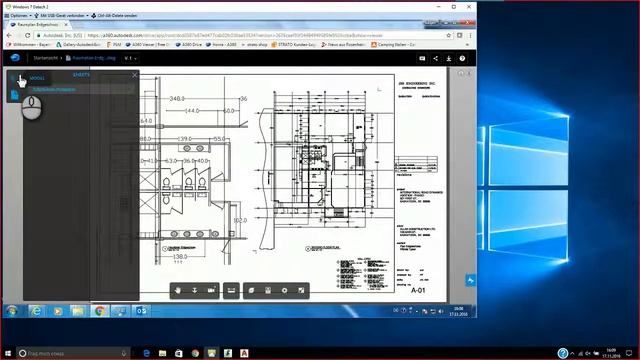Click the Windows 10 Start button
Screen dimensions: 640x360
pyautogui.click(x=8, y=353)
